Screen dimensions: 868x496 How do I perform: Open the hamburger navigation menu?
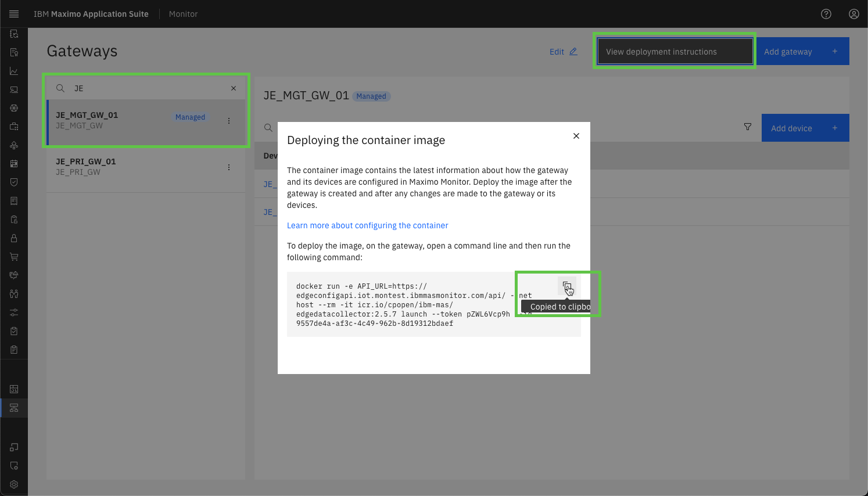click(x=14, y=14)
